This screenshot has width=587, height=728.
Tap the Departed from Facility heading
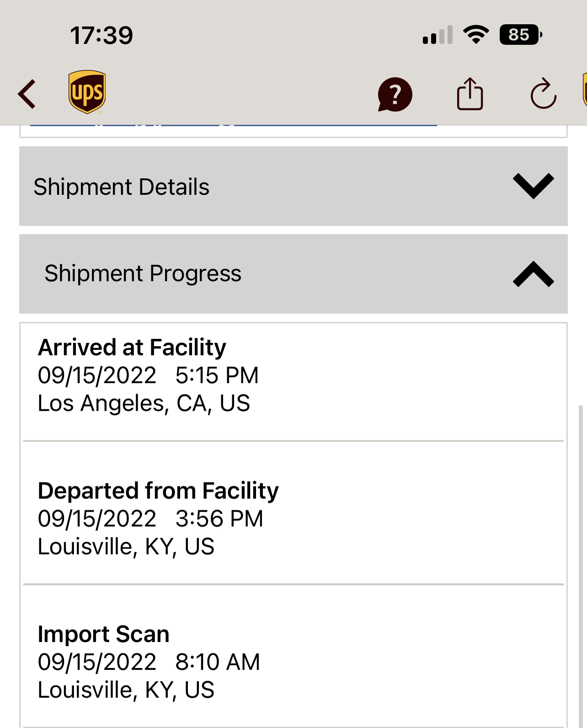click(x=158, y=491)
